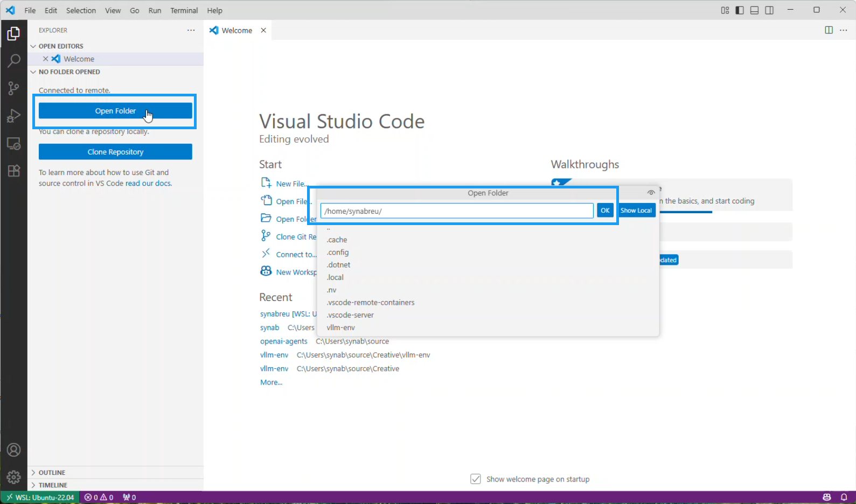Image resolution: width=856 pixels, height=504 pixels.
Task: Open the Source Control view
Action: [13, 88]
